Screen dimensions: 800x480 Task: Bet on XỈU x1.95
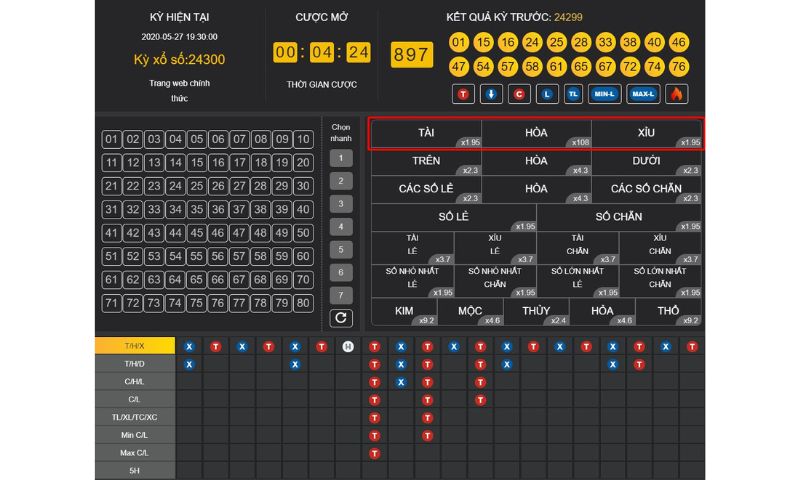point(646,134)
